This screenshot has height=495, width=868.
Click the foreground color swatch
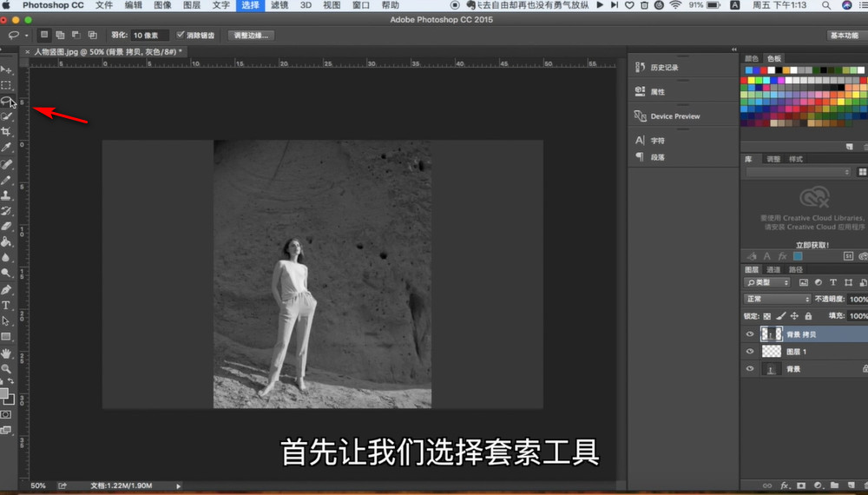3,393
